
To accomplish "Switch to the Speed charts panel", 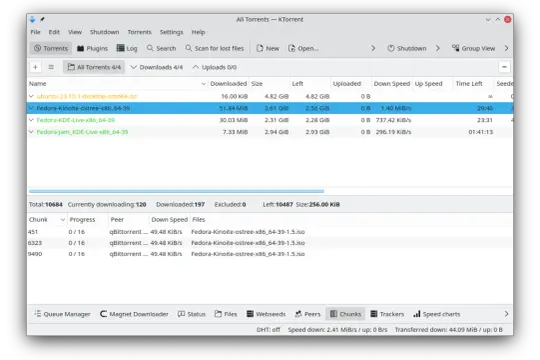I will click(436, 314).
